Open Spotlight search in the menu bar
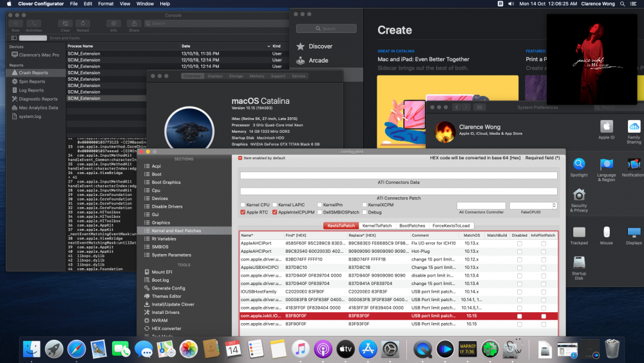The width and height of the screenshot is (644, 363). click(622, 4)
